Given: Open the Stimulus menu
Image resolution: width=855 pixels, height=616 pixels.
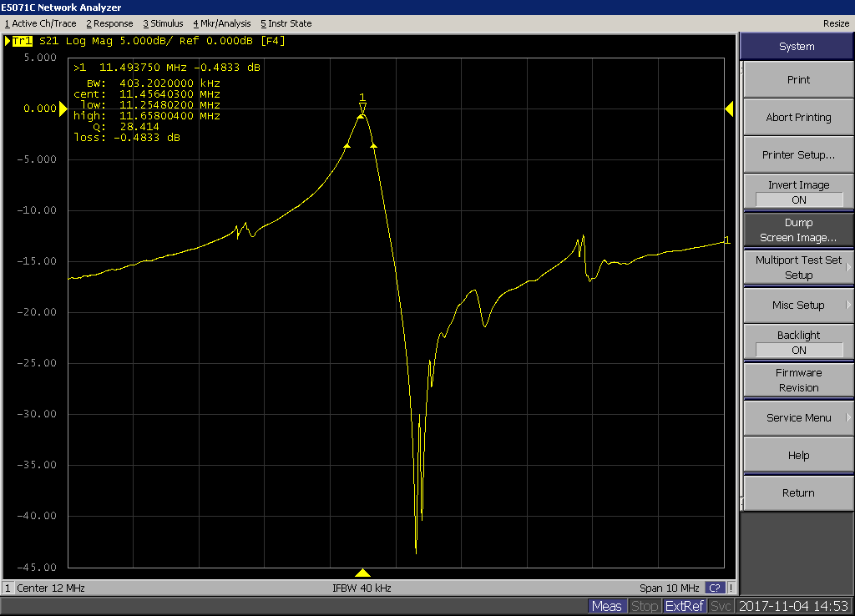Looking at the screenshot, I should tap(164, 23).
